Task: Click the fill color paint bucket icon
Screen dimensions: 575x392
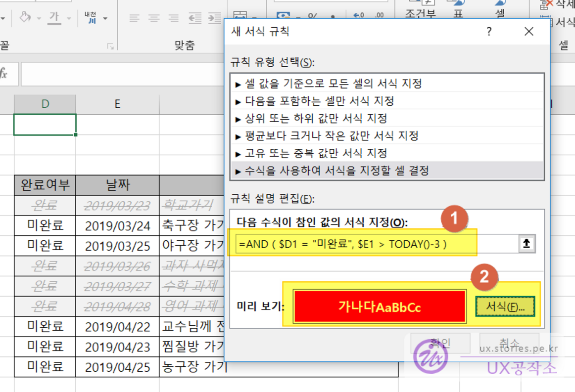Action: pos(25,18)
